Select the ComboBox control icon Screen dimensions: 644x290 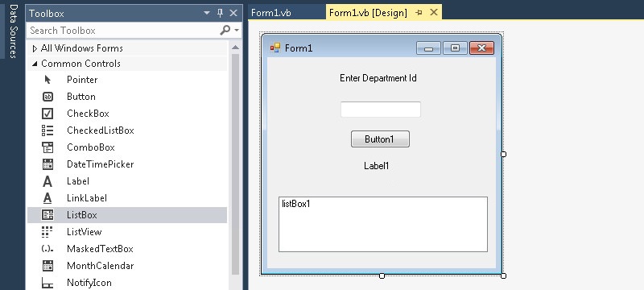pyautogui.click(x=47, y=147)
